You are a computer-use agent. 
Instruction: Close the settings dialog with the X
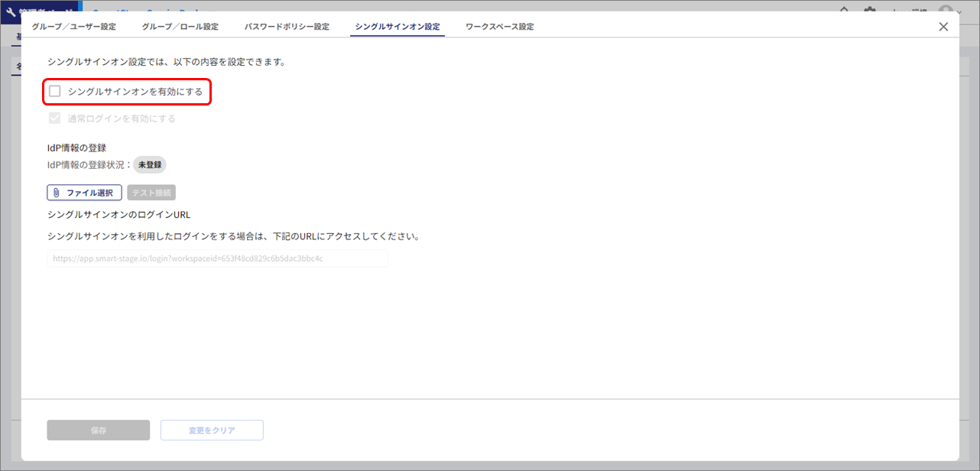coord(943,27)
